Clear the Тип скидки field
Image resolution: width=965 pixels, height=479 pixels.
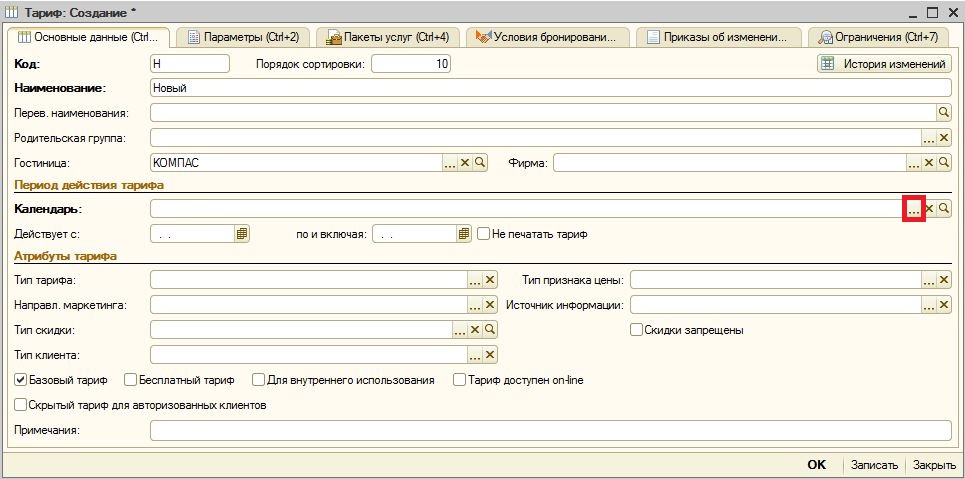click(x=474, y=330)
